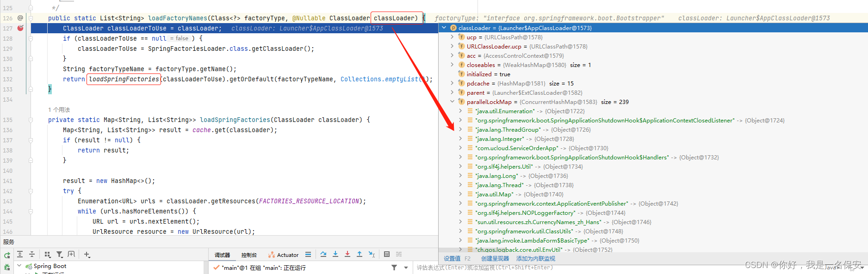
Task: Open the Actuator tab
Action: (x=283, y=255)
